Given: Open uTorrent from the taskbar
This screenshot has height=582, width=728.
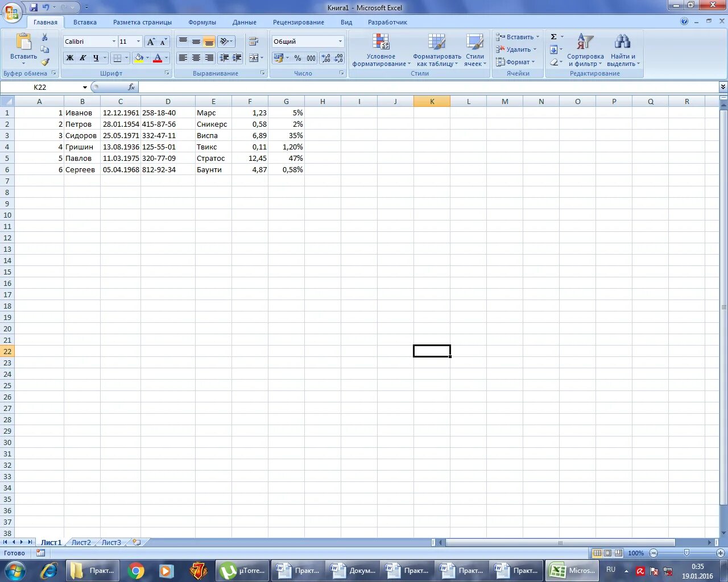Looking at the screenshot, I should 243,571.
